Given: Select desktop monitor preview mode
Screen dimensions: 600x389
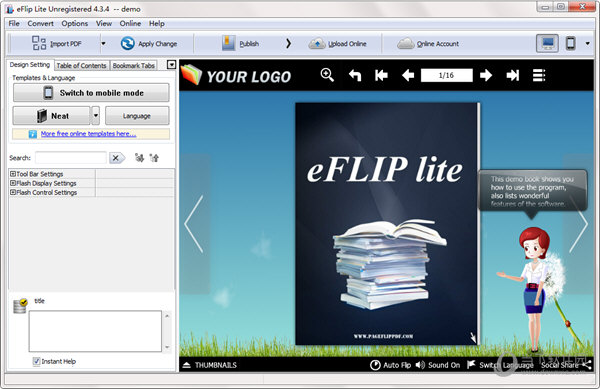Looking at the screenshot, I should pyautogui.click(x=548, y=43).
